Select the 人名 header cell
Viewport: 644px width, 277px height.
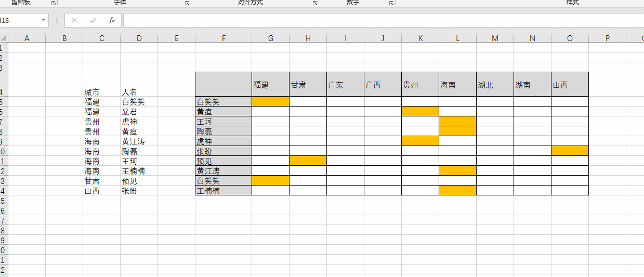click(x=139, y=84)
